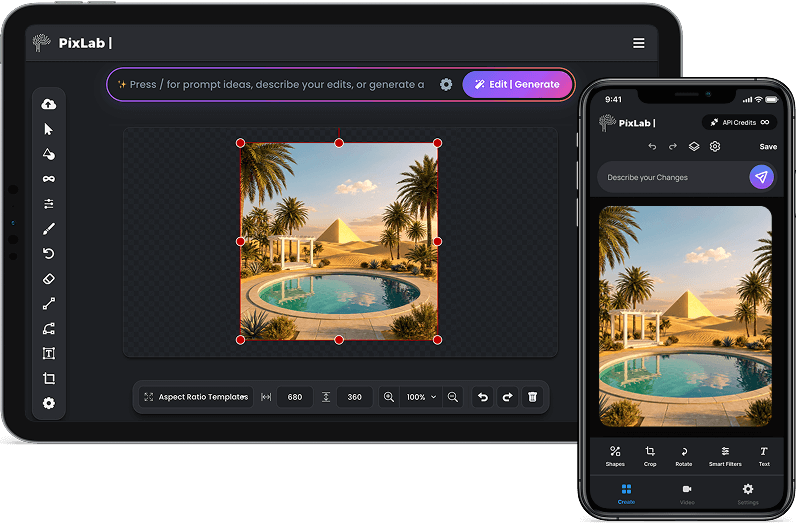Switch to the Create tab on phone

(x=626, y=494)
